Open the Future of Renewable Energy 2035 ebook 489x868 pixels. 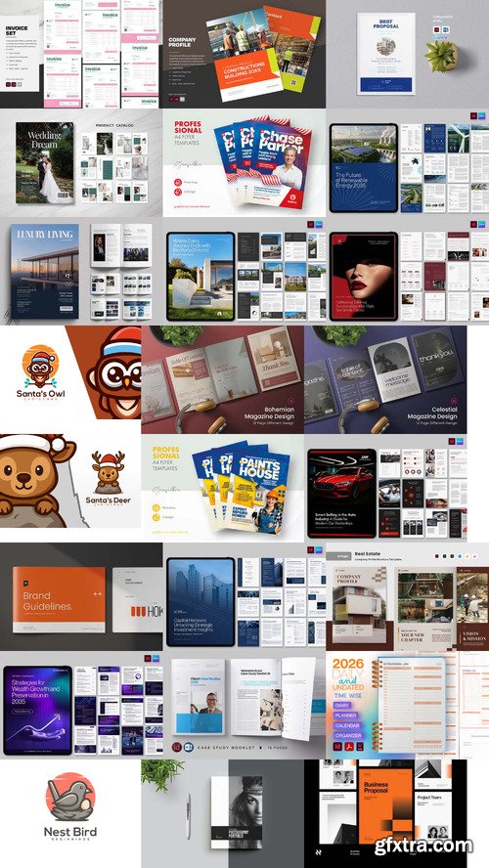tap(363, 168)
